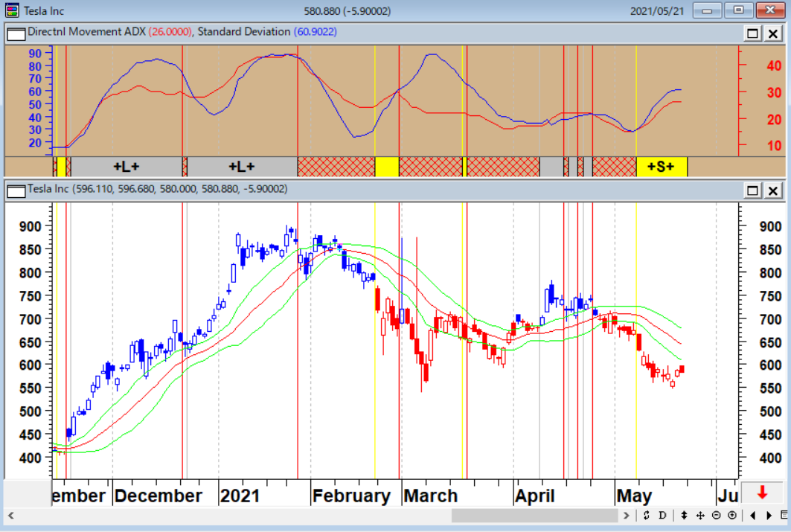The height and width of the screenshot is (532, 791).
Task: Select the first +L+ signal segment
Action: (x=126, y=167)
